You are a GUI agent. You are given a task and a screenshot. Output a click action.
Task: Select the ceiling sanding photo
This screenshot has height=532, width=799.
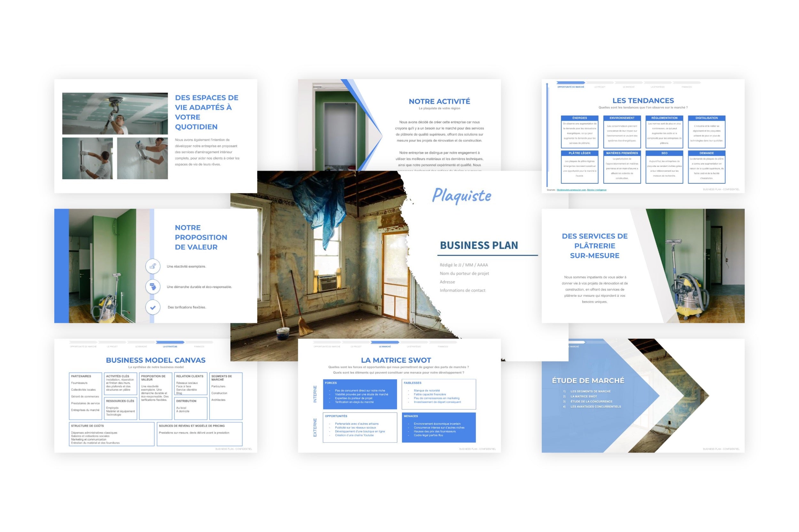(x=115, y=113)
